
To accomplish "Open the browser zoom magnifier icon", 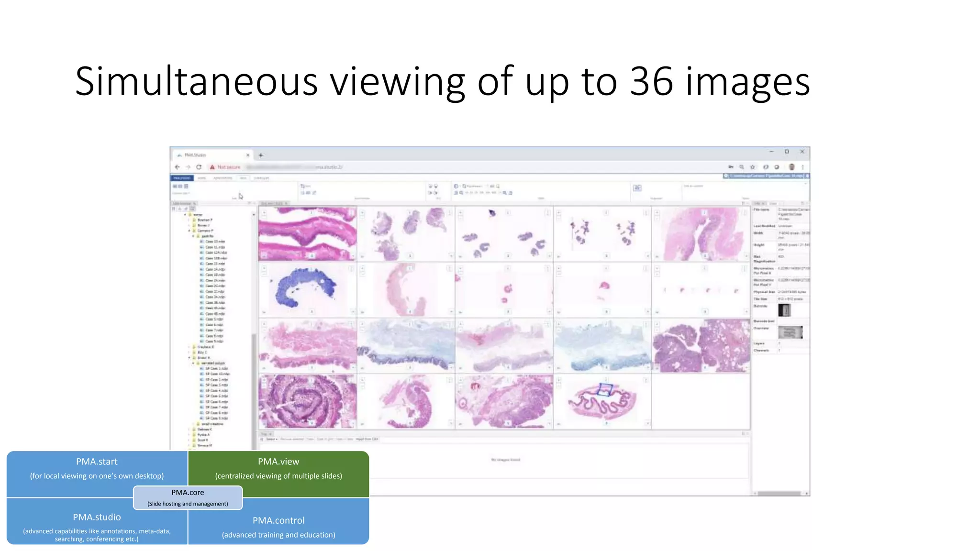I will 741,167.
